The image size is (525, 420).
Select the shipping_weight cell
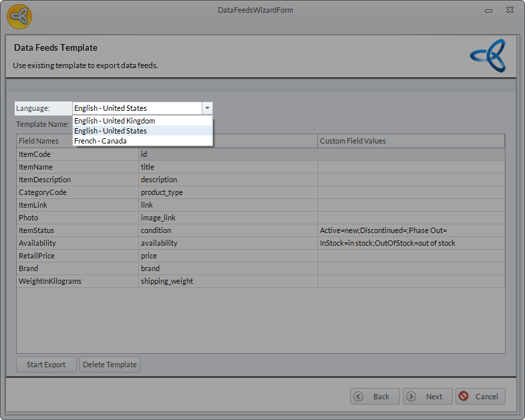[x=227, y=281]
